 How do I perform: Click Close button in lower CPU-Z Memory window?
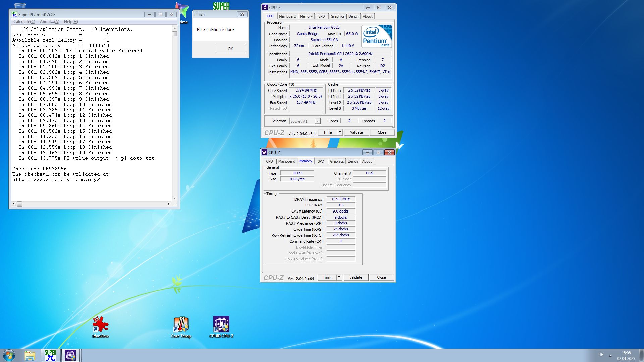click(381, 278)
